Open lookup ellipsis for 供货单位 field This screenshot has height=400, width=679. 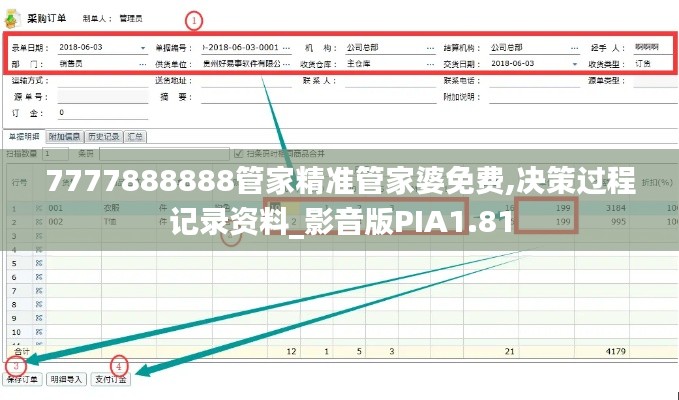(286, 64)
